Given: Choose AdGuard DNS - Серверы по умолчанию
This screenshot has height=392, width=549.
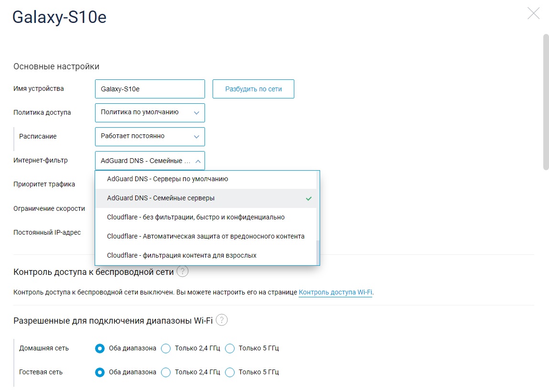Looking at the screenshot, I should (167, 179).
